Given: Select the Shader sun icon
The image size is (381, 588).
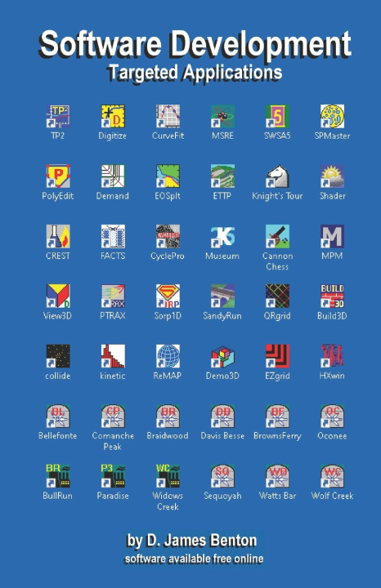Looking at the screenshot, I should [x=332, y=176].
